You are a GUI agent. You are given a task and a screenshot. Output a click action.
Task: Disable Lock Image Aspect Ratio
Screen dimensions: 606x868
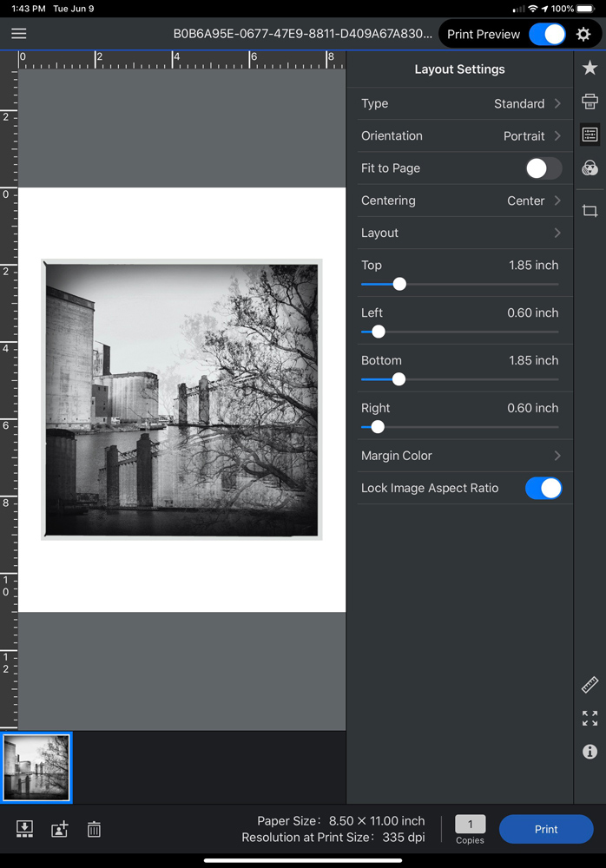[543, 488]
